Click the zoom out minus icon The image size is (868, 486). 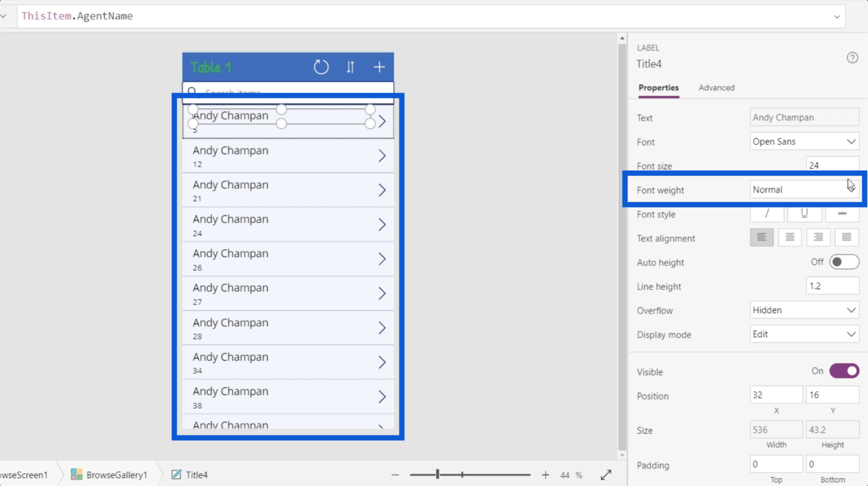395,475
